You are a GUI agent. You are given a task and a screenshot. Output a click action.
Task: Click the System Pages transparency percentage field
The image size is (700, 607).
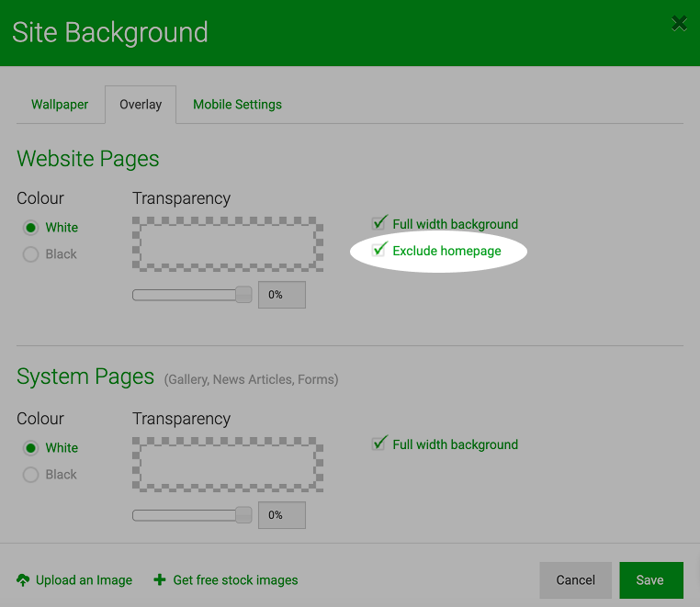[282, 515]
